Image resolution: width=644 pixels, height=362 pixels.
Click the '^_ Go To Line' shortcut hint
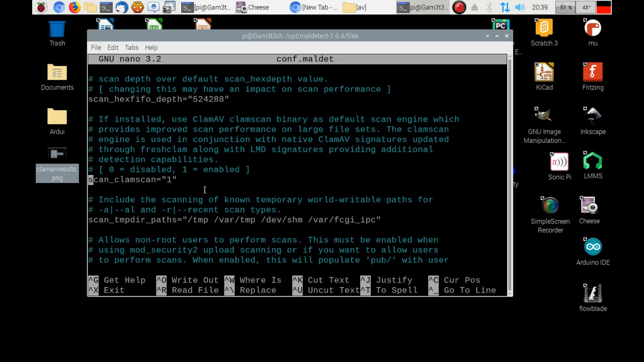pos(462,290)
